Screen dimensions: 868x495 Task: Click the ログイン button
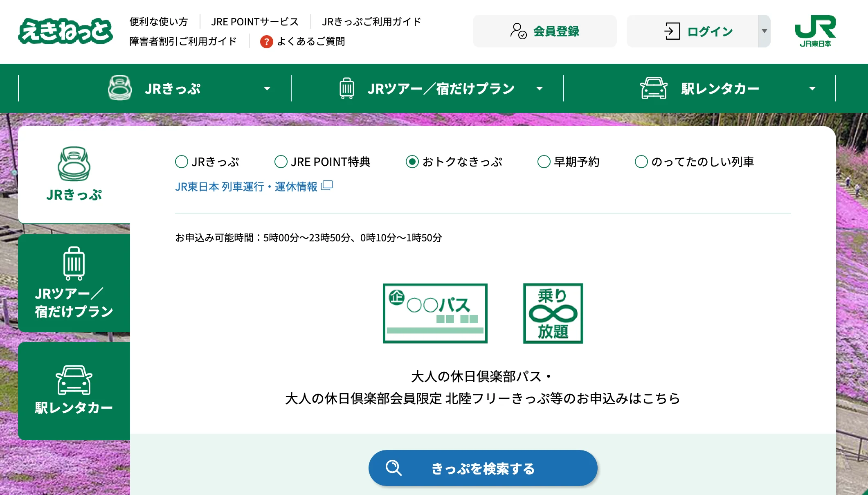click(x=693, y=31)
